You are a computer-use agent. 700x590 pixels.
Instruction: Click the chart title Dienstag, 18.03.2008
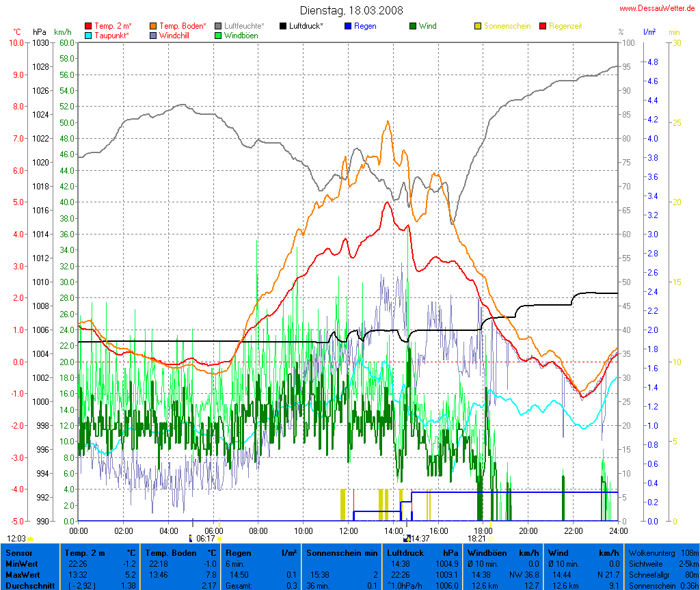(351, 10)
